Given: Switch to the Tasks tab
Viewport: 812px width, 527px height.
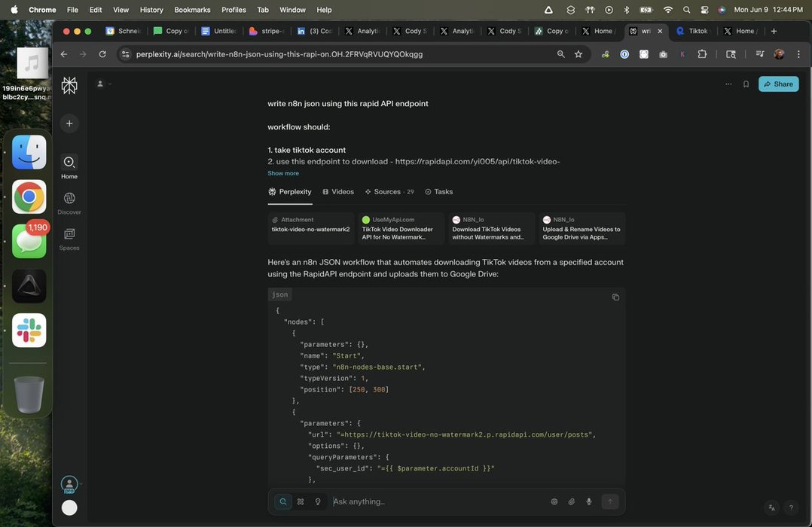Looking at the screenshot, I should [x=438, y=191].
